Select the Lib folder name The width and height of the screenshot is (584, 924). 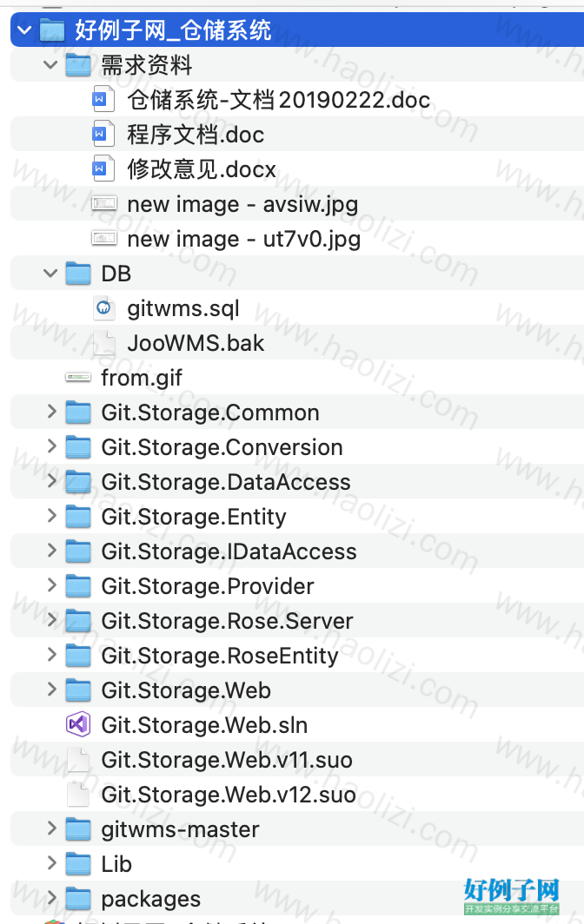coord(116,864)
